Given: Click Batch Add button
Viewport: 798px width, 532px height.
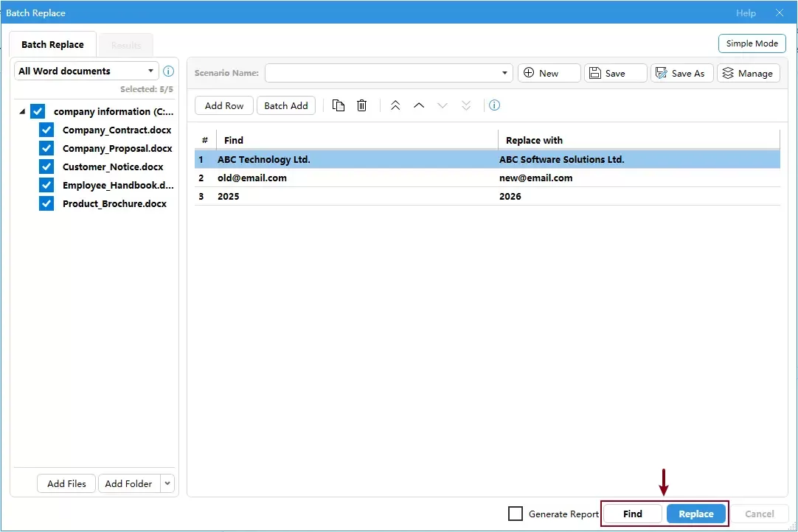Looking at the screenshot, I should (286, 105).
